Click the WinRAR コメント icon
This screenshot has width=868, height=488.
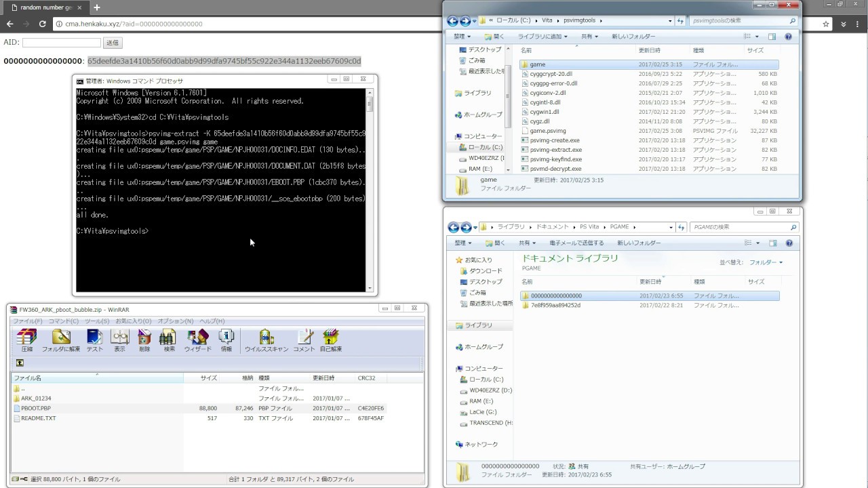(304, 340)
